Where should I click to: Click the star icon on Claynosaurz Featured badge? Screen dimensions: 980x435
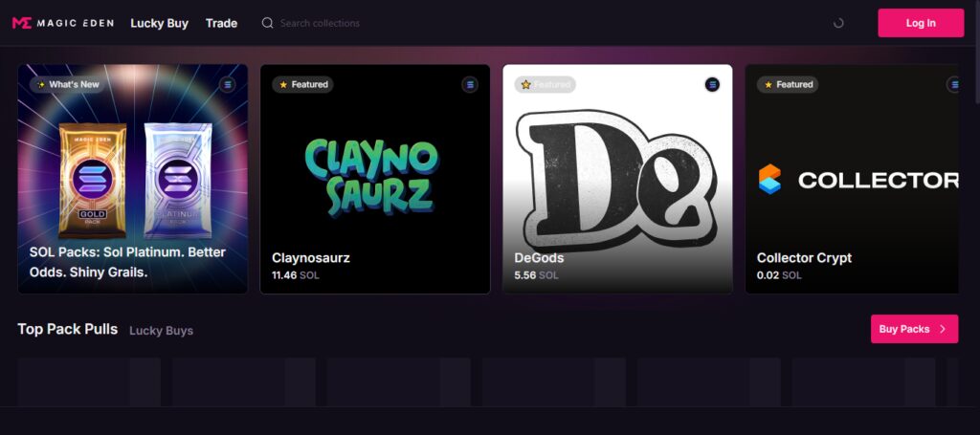(x=283, y=84)
